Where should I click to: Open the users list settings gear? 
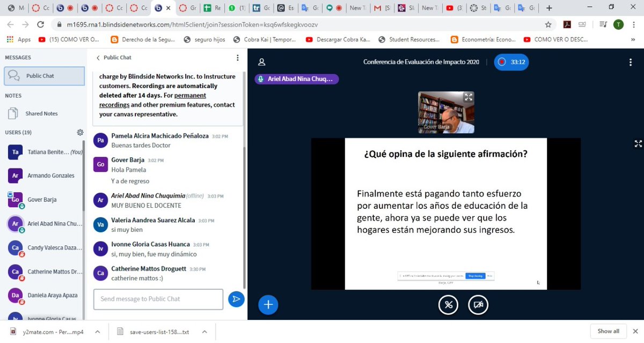click(80, 133)
